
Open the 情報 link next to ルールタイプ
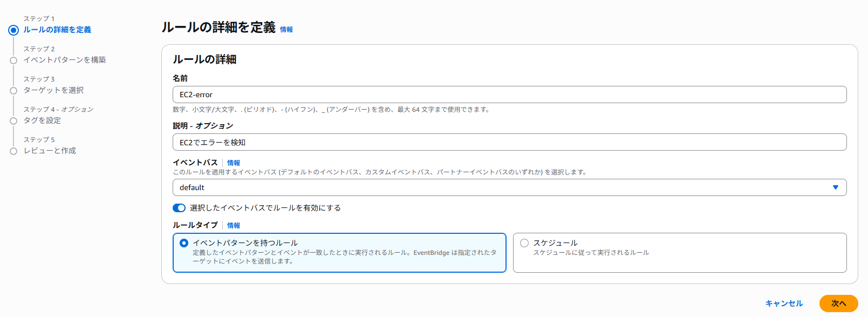click(x=234, y=226)
